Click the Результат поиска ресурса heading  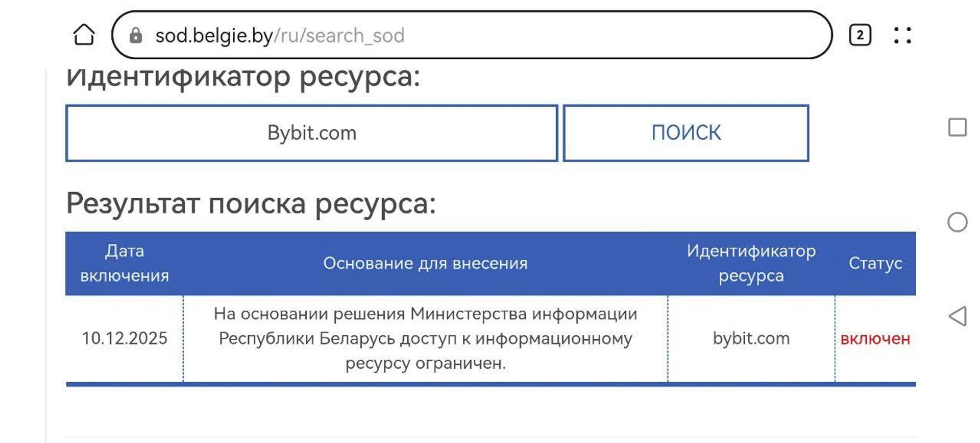point(250,203)
